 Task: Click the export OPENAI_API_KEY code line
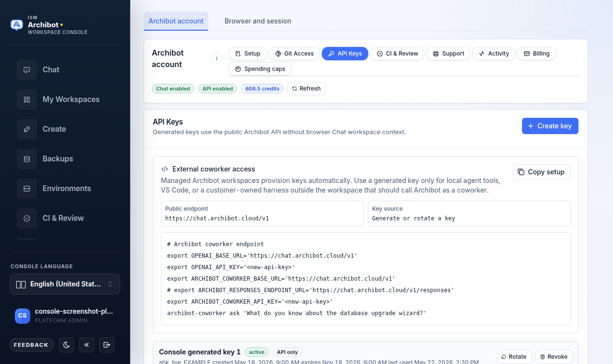pyautogui.click(x=231, y=267)
